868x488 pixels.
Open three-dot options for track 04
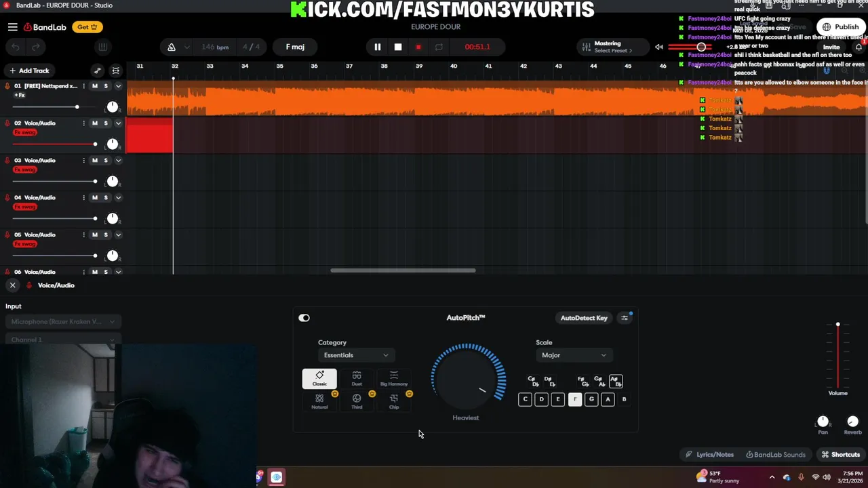tap(84, 198)
